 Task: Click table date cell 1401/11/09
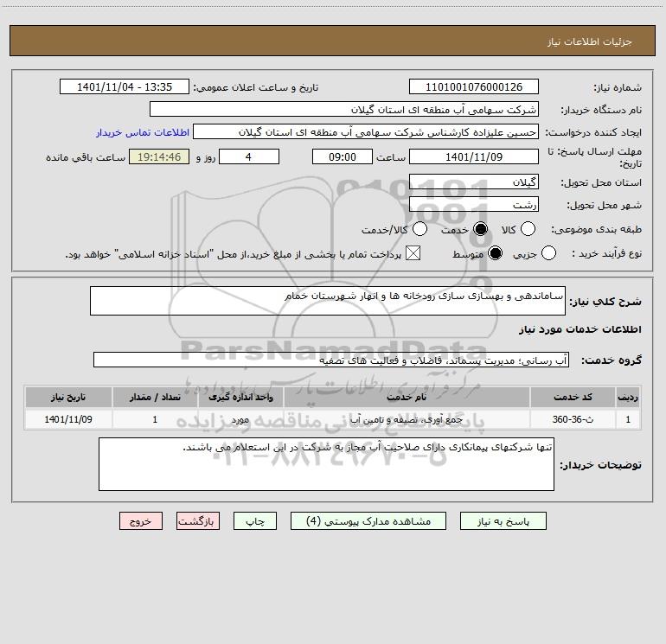tap(68, 419)
